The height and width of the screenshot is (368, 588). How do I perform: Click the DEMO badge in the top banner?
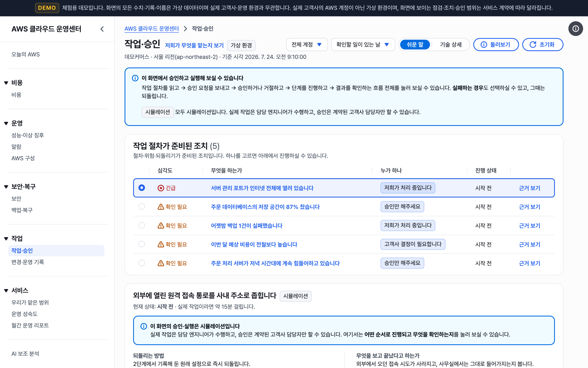(47, 8)
